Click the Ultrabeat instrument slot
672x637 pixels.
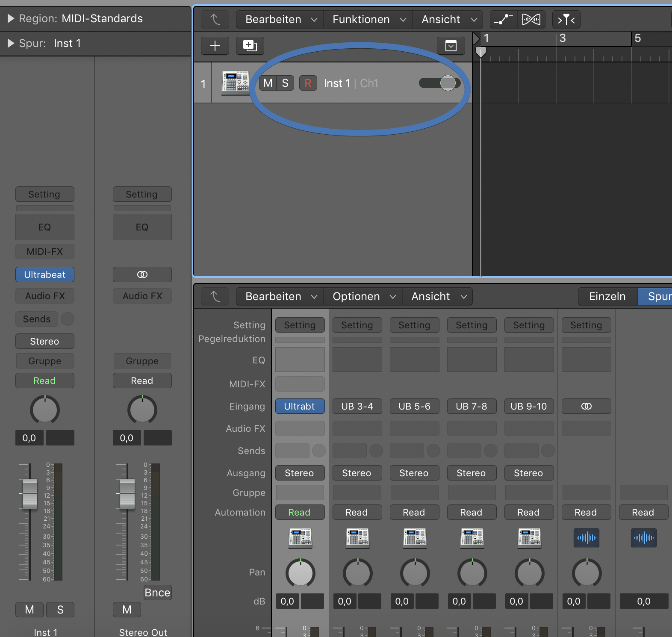click(x=45, y=274)
